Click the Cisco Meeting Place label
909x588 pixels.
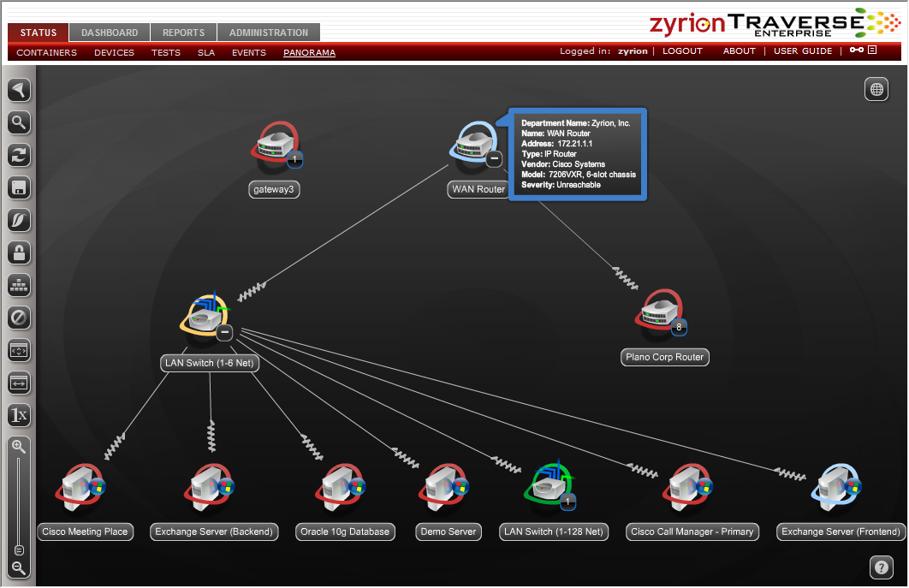point(86,532)
